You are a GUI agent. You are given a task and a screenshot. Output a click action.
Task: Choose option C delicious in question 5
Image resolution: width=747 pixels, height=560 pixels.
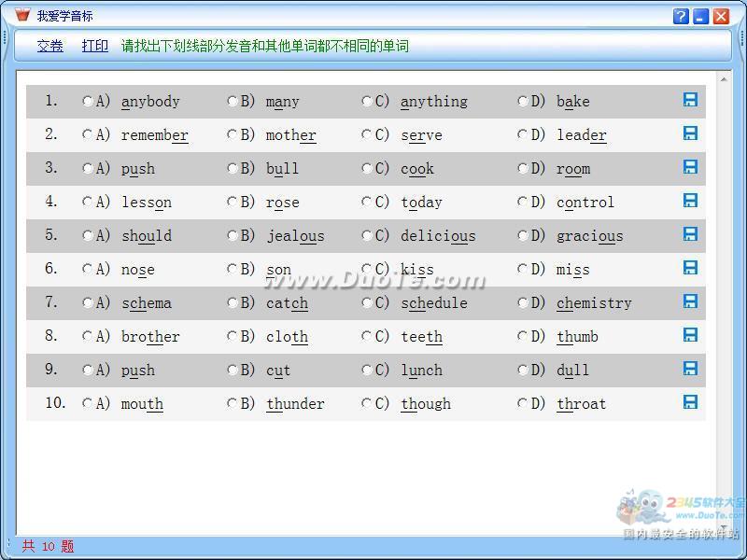(366, 235)
